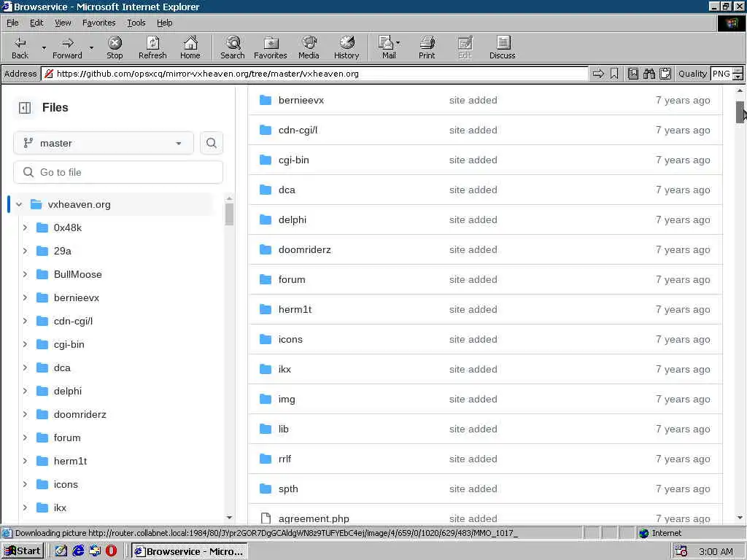Click the agreement.php file icon
This screenshot has height=560, width=747.
[x=266, y=518]
